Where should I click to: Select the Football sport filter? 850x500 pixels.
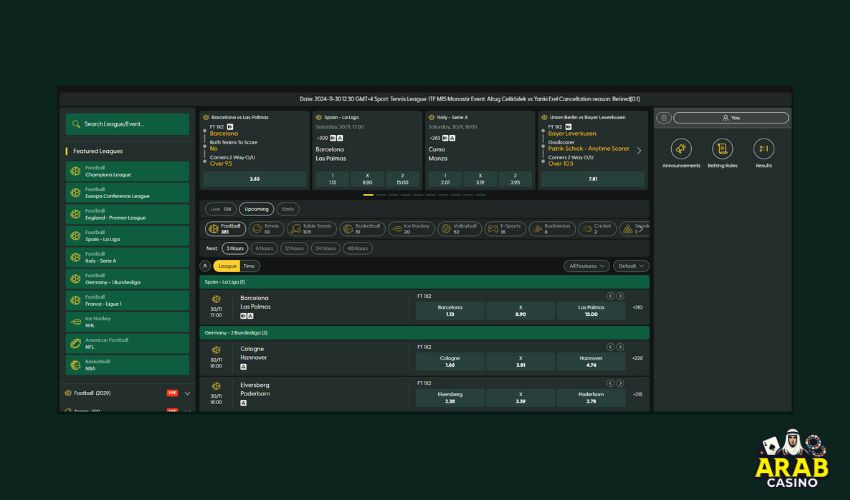226,229
